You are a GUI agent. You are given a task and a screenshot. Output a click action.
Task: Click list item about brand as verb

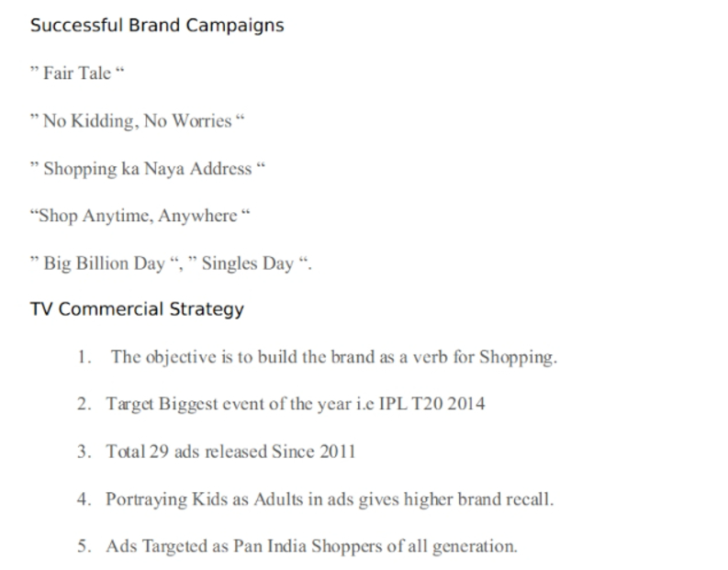click(334, 357)
